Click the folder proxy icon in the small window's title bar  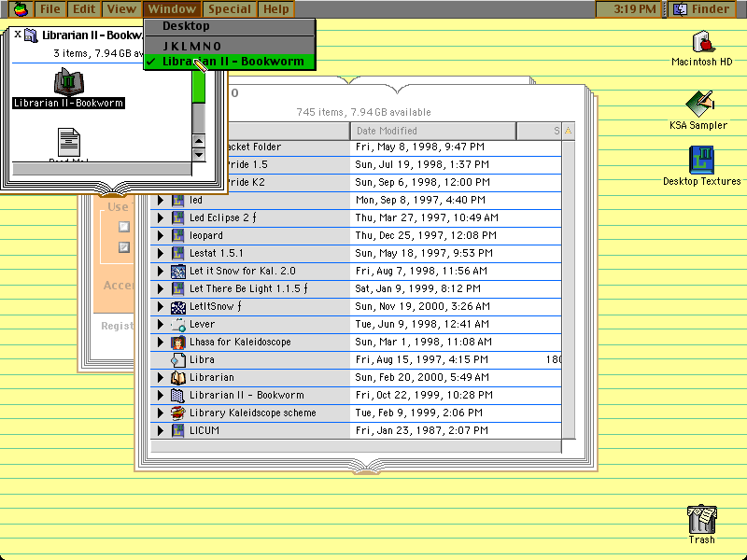[31, 35]
